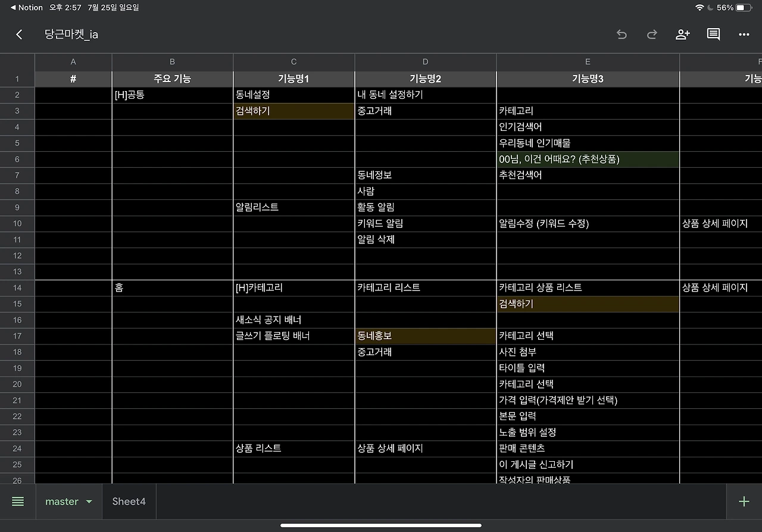This screenshot has height=532, width=762.
Task: Select the '글쓰기 플로팅 배너' cell
Action: click(294, 336)
